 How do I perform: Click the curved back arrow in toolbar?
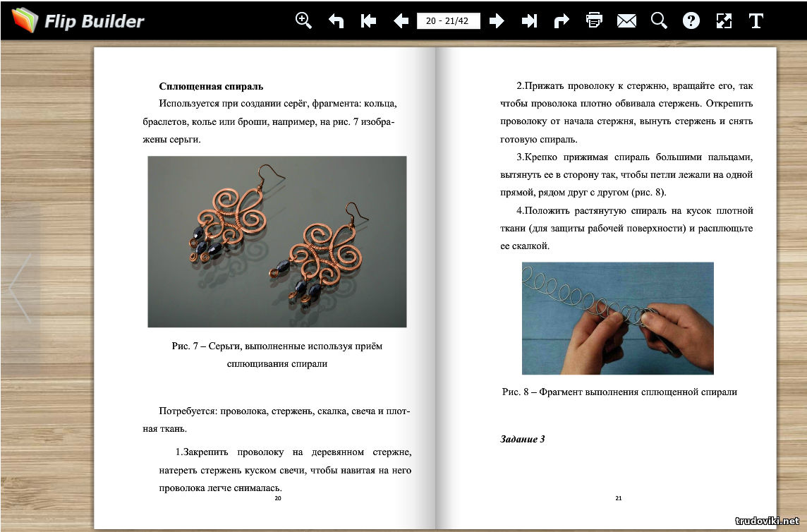336,20
